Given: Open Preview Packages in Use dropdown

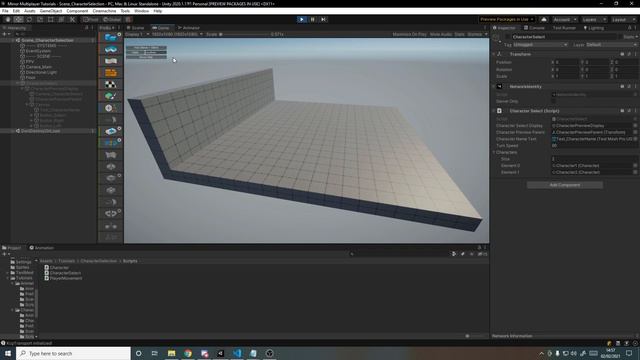Looking at the screenshot, I should 507,19.
